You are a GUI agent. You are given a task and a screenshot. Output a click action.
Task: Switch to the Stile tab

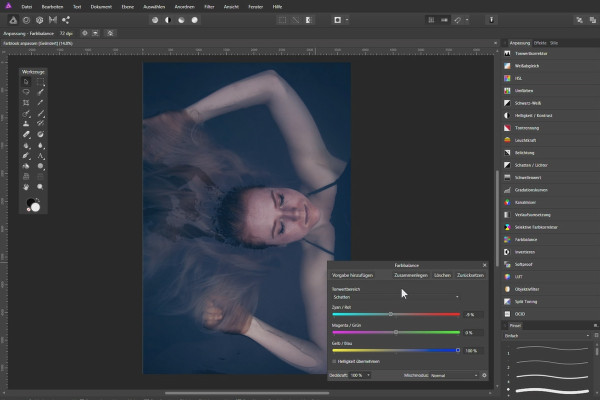click(554, 43)
